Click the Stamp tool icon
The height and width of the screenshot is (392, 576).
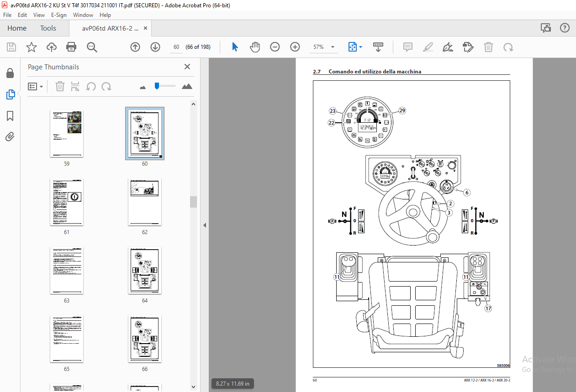pyautogui.click(x=468, y=47)
